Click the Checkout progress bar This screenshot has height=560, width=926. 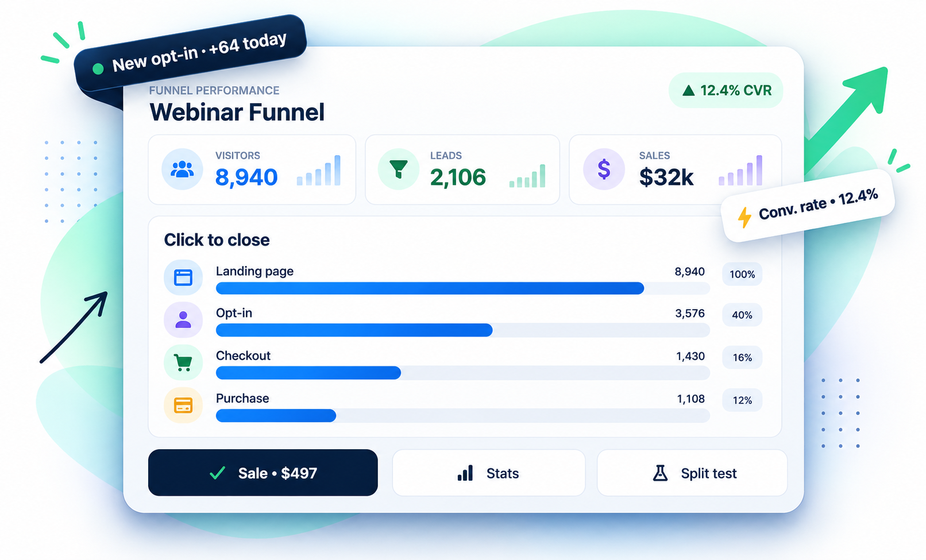pos(463,373)
